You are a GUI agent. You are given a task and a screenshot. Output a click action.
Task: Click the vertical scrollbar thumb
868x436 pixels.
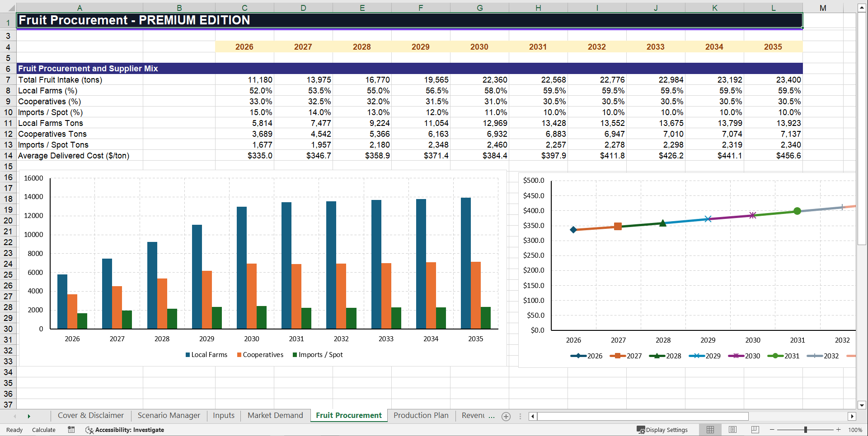coord(862,129)
